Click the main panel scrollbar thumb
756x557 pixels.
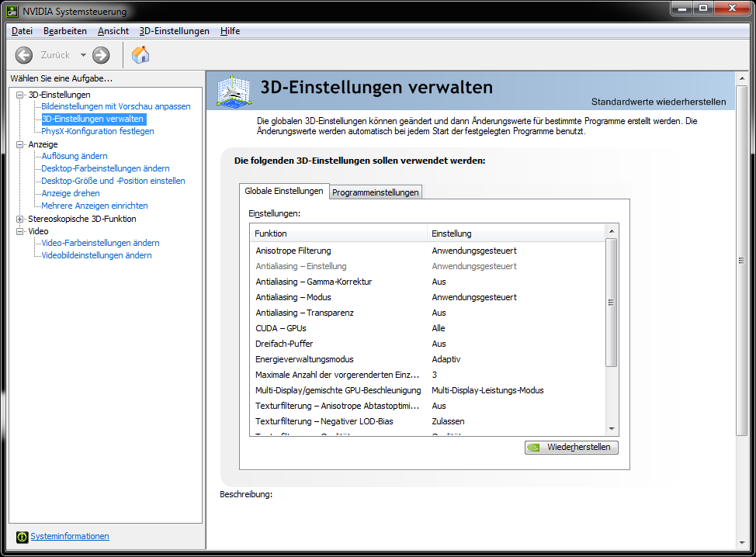(x=742, y=261)
